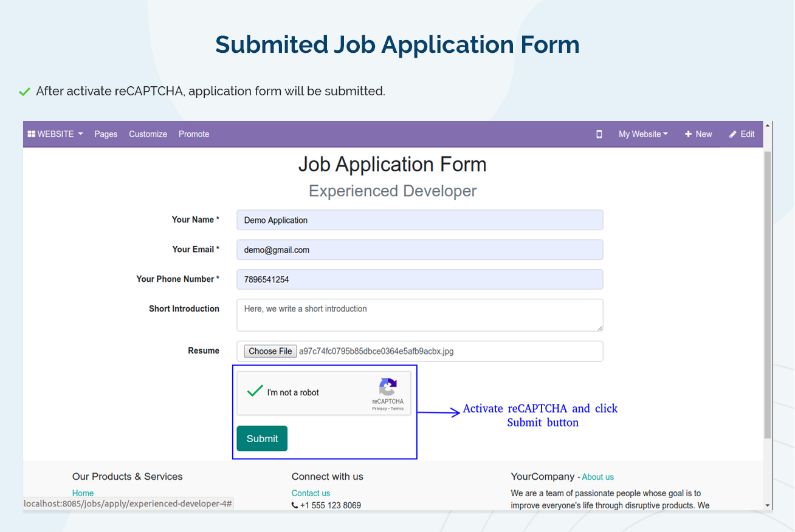Click the Our Products & Services heading
The height and width of the screenshot is (532, 795).
point(128,477)
